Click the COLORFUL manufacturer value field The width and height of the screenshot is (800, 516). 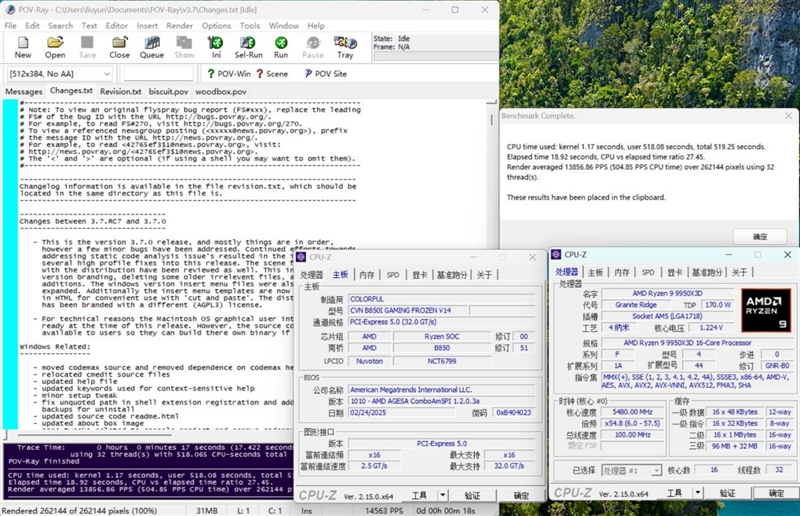pyautogui.click(x=442, y=299)
